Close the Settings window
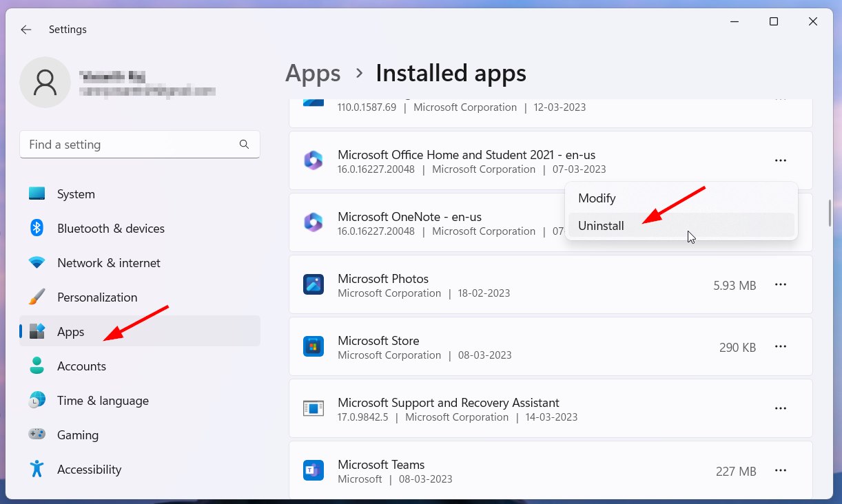 coord(814,22)
